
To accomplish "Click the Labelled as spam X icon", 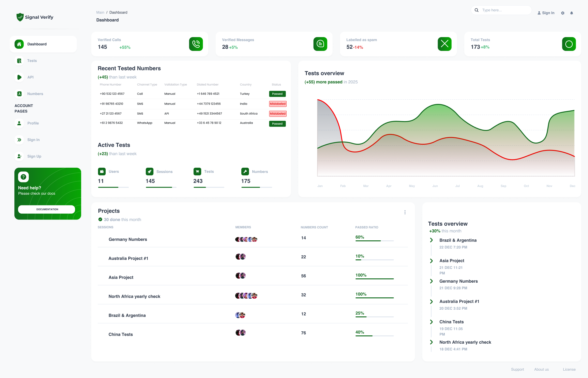I will click(444, 44).
